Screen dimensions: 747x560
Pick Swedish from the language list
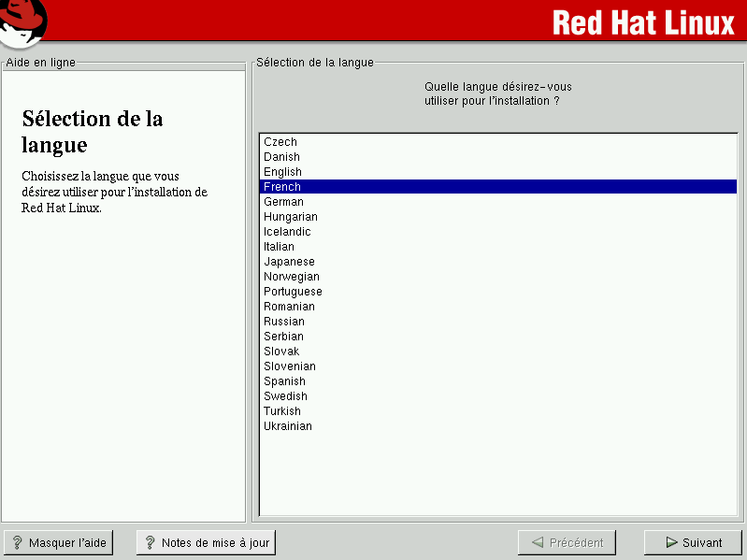click(285, 396)
